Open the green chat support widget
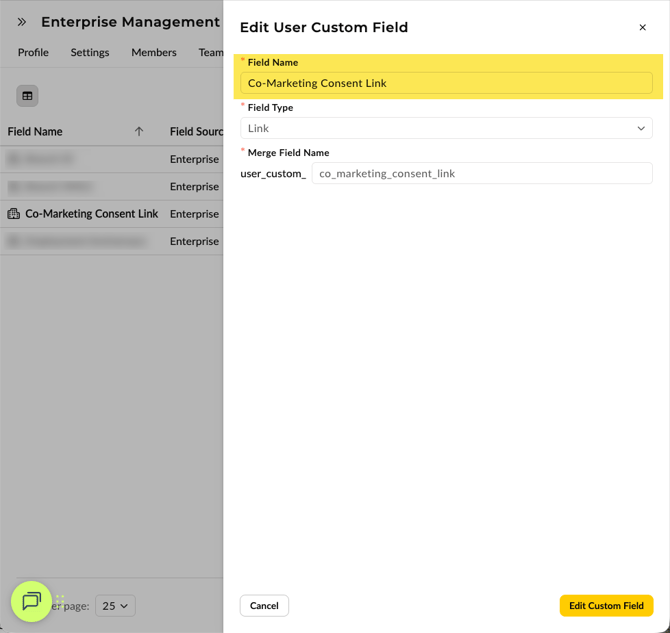 (x=31, y=601)
